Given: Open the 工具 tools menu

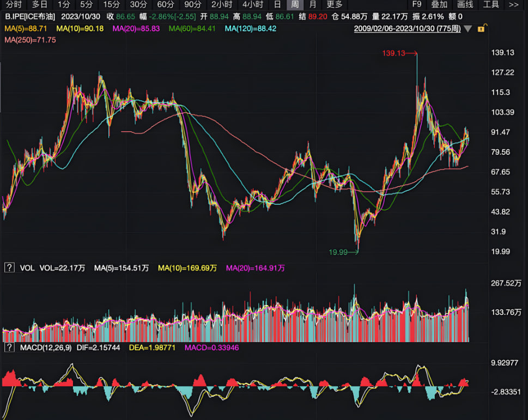Looking at the screenshot, I should (x=491, y=4).
